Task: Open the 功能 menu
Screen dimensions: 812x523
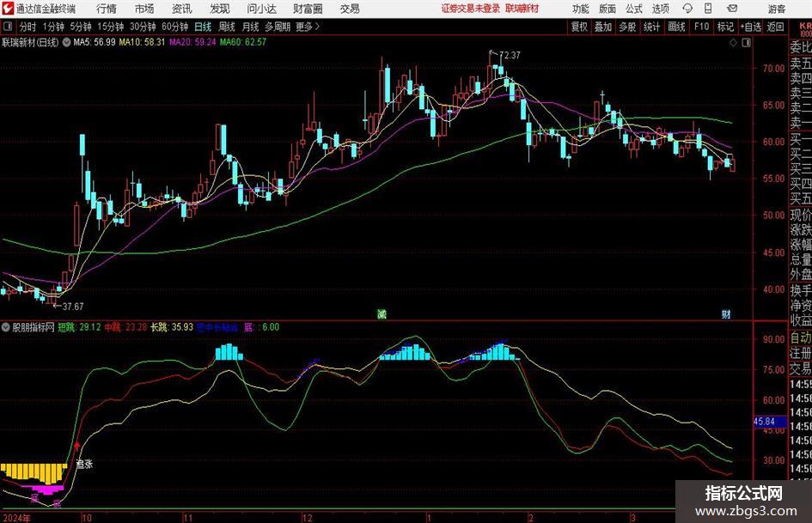Action: point(581,9)
